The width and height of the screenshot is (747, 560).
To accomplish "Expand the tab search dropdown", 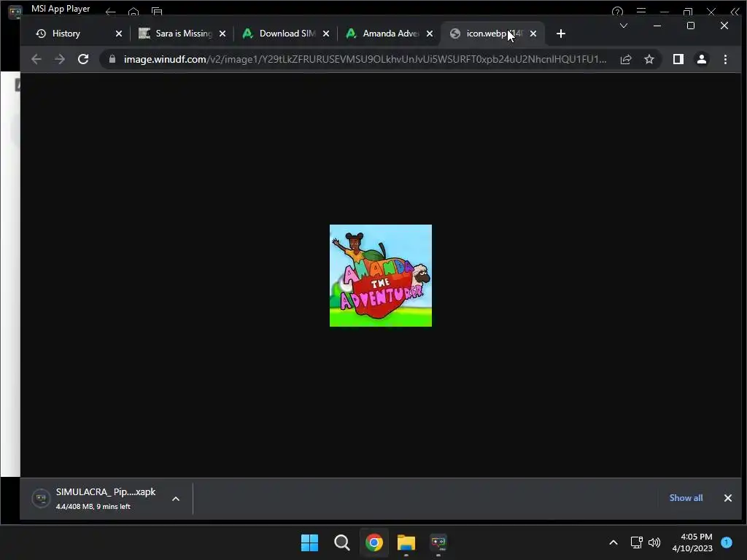I will 624,26.
